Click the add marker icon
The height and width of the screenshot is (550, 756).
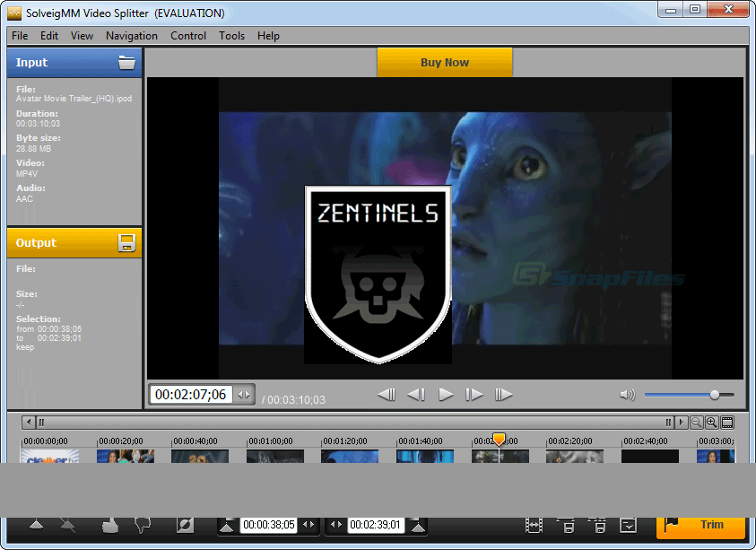point(37,525)
